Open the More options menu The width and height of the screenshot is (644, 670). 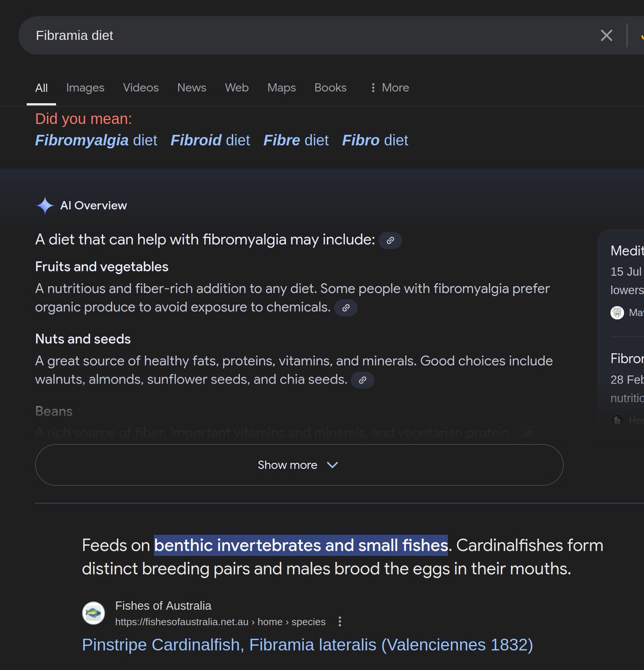pos(390,88)
